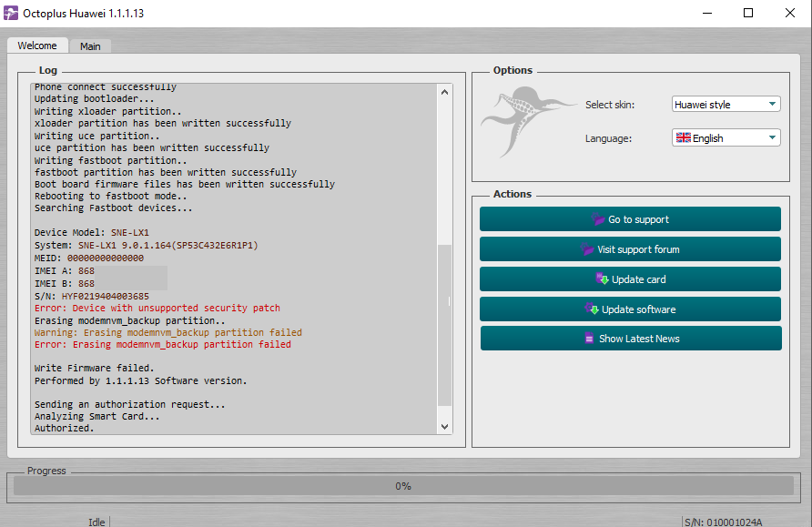This screenshot has height=527, width=812.
Task: Click the 'Rebooting to fastboot mode..' log line
Action: (x=111, y=197)
